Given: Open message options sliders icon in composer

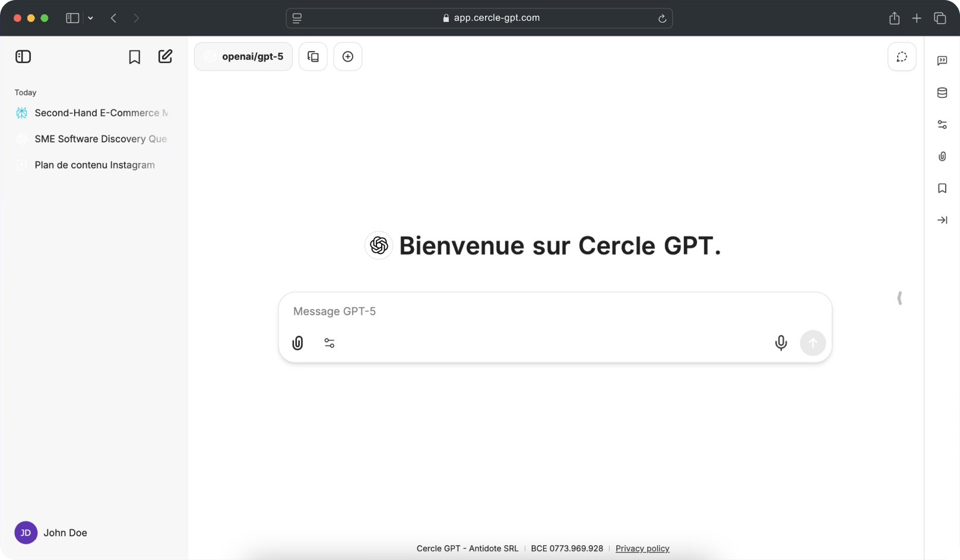Looking at the screenshot, I should pos(329,343).
